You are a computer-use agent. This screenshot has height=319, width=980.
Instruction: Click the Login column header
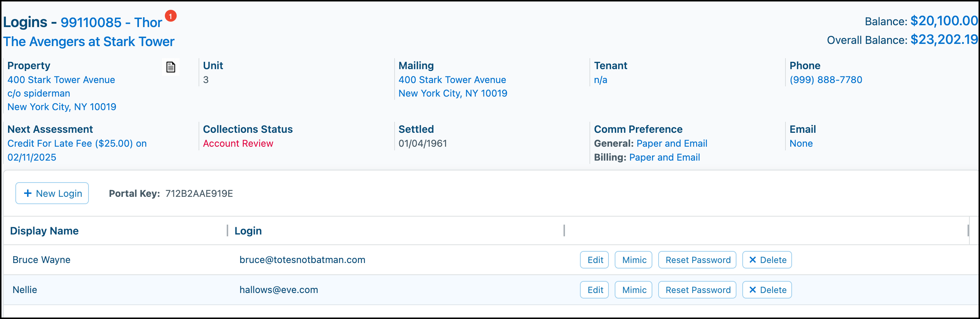click(x=248, y=231)
